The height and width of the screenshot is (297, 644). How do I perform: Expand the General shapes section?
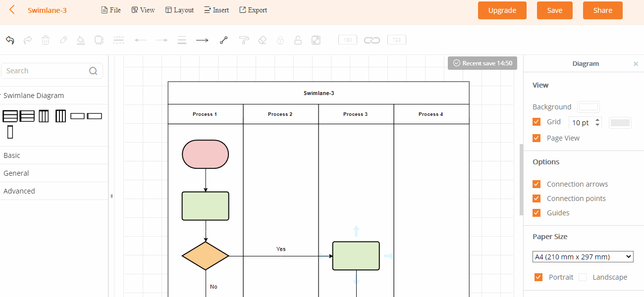coord(54,173)
